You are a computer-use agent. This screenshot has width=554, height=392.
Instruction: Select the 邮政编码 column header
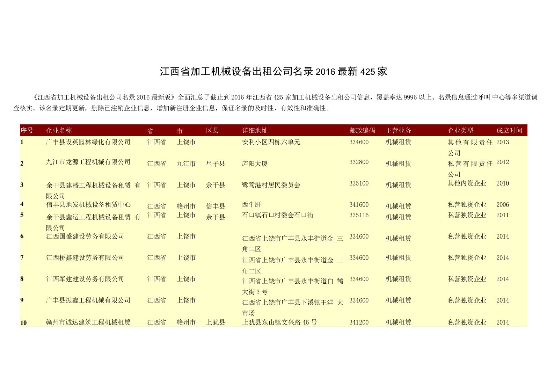(x=362, y=130)
